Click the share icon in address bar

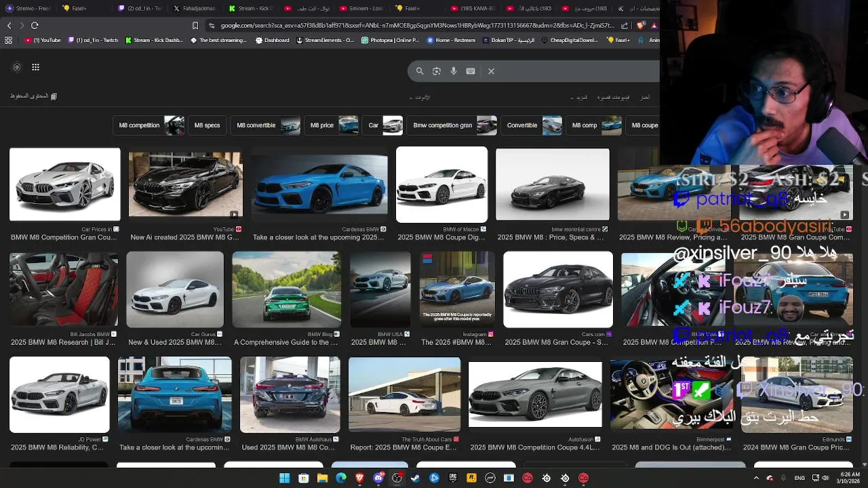(625, 26)
